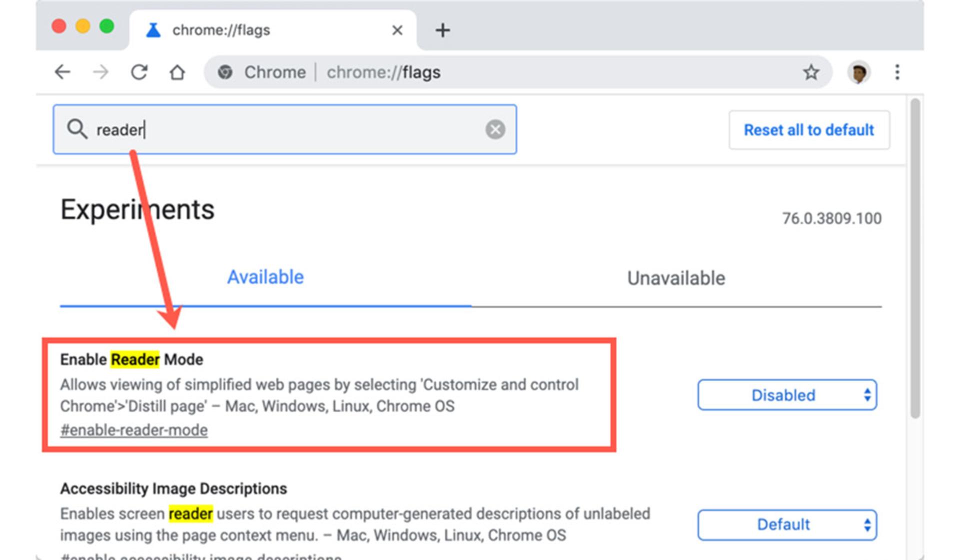Click the red window close button

tap(59, 26)
